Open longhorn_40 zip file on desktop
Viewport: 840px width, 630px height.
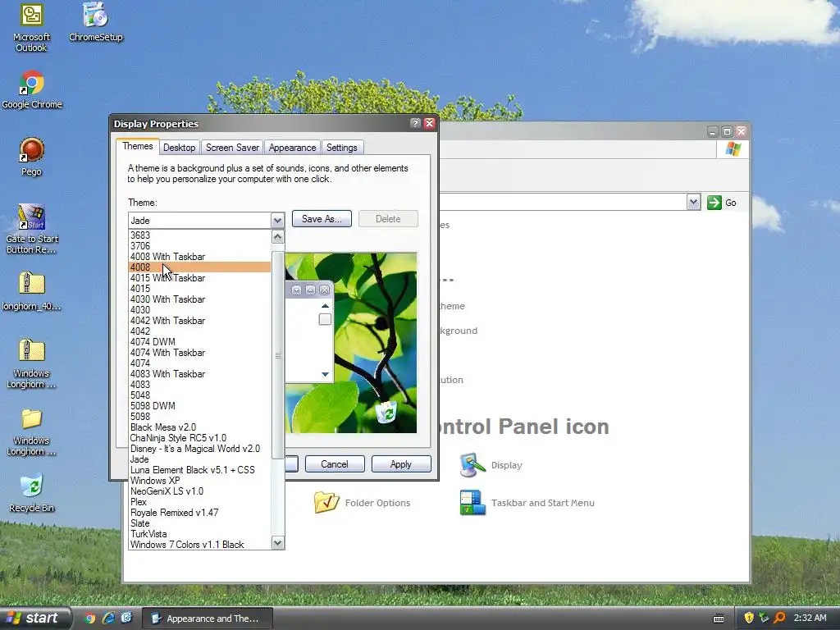coord(32,291)
